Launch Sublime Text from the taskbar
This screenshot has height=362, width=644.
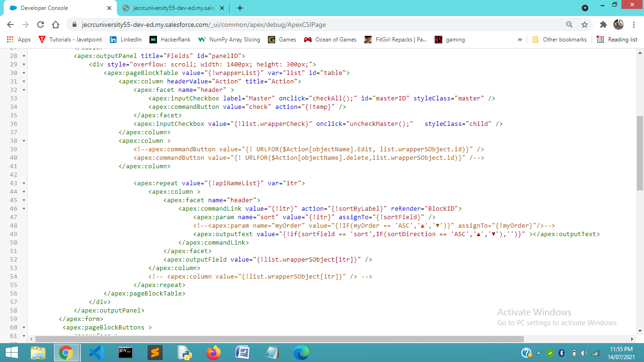(155, 352)
